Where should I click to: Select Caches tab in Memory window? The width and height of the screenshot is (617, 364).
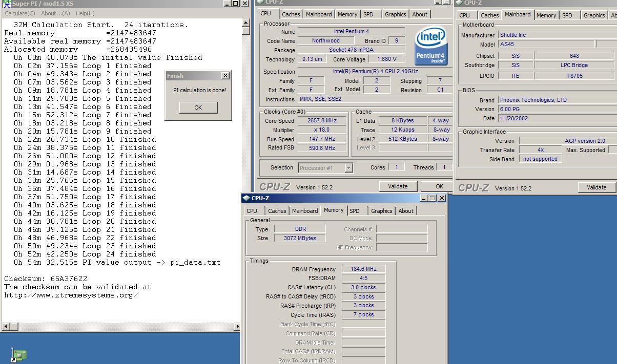click(x=277, y=211)
